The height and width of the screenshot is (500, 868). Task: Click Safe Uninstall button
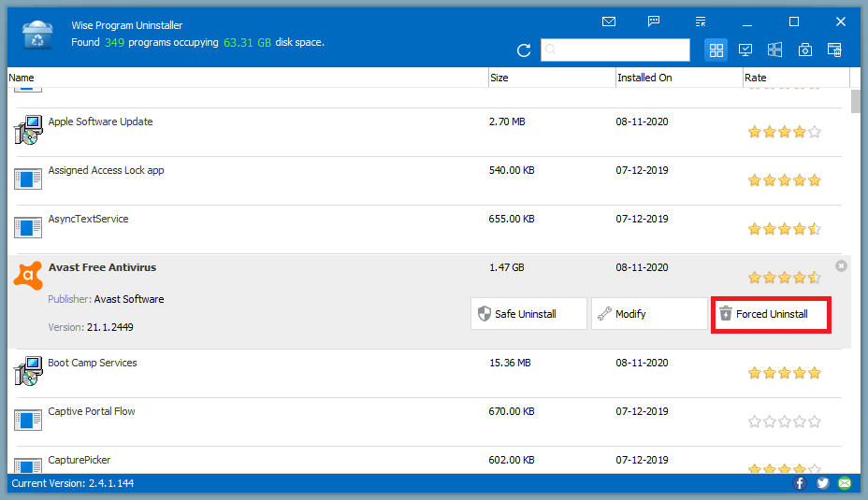pos(528,314)
